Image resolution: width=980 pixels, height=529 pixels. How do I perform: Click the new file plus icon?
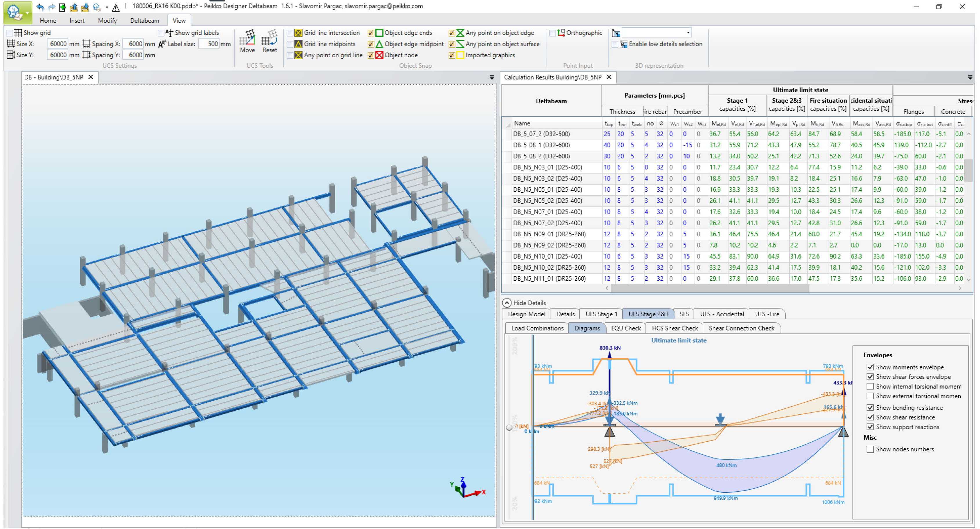pyautogui.click(x=62, y=7)
